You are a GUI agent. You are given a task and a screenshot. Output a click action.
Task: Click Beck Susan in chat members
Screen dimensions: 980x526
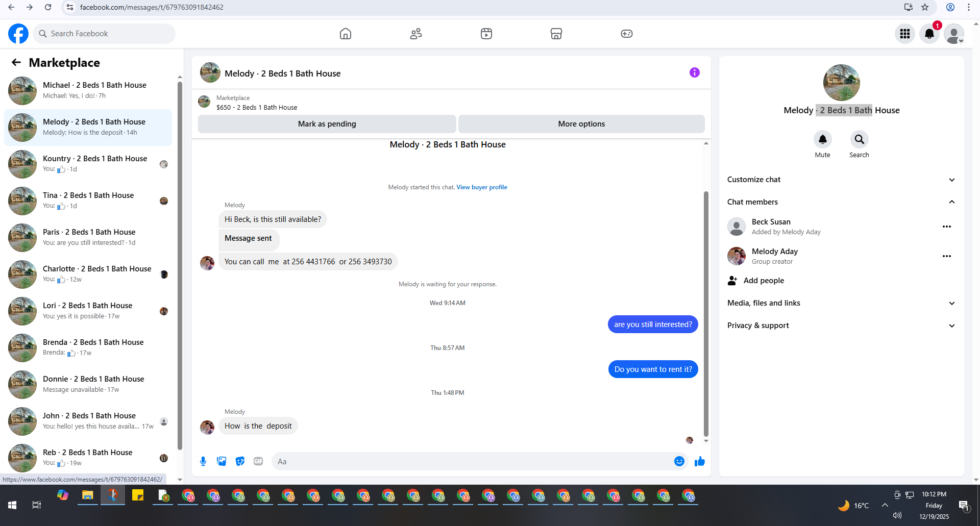tap(771, 222)
